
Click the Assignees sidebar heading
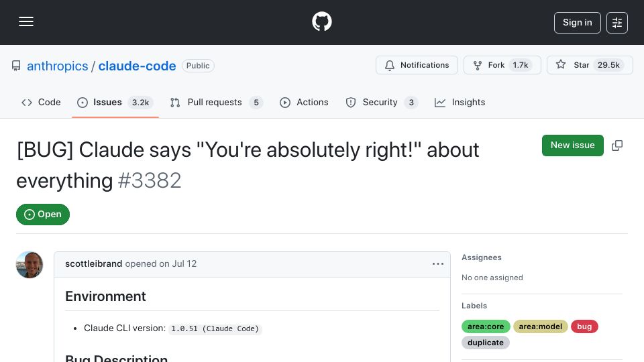tap(482, 257)
